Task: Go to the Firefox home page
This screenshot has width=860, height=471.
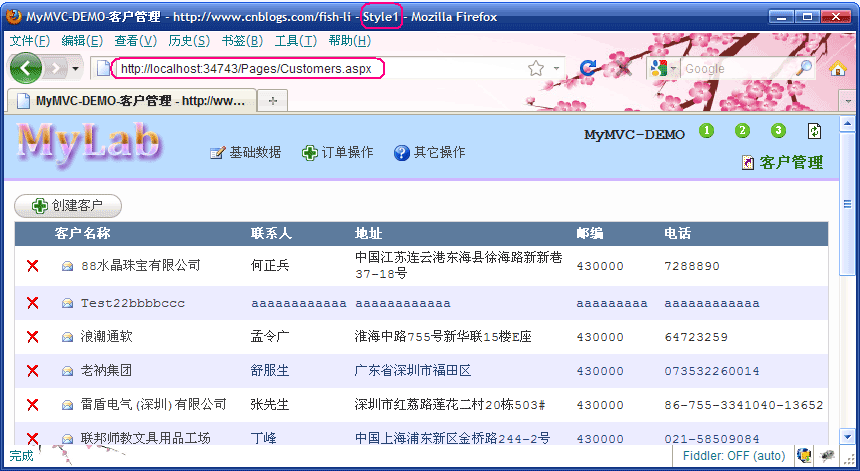Action: (x=838, y=68)
